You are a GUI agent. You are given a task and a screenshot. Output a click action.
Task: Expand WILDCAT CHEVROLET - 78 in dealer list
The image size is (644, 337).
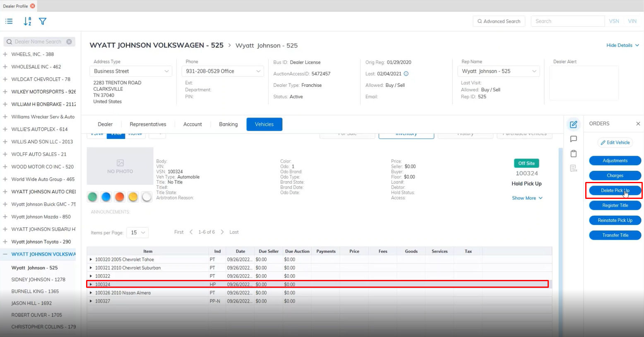[x=5, y=79]
